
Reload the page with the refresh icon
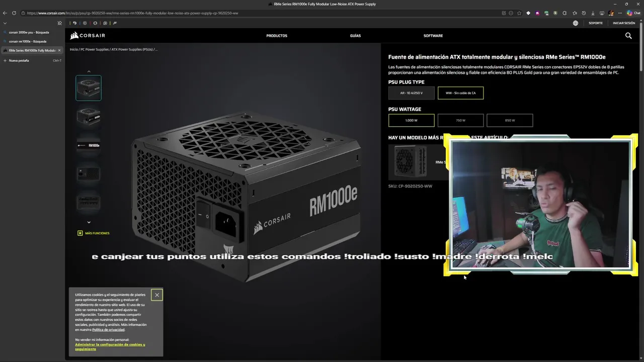click(14, 13)
